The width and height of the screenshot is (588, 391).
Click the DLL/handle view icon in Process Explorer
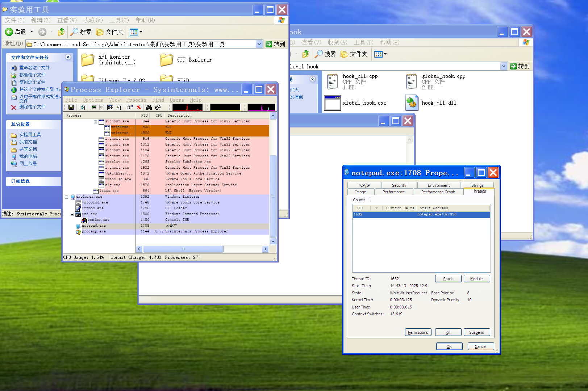[x=118, y=108]
